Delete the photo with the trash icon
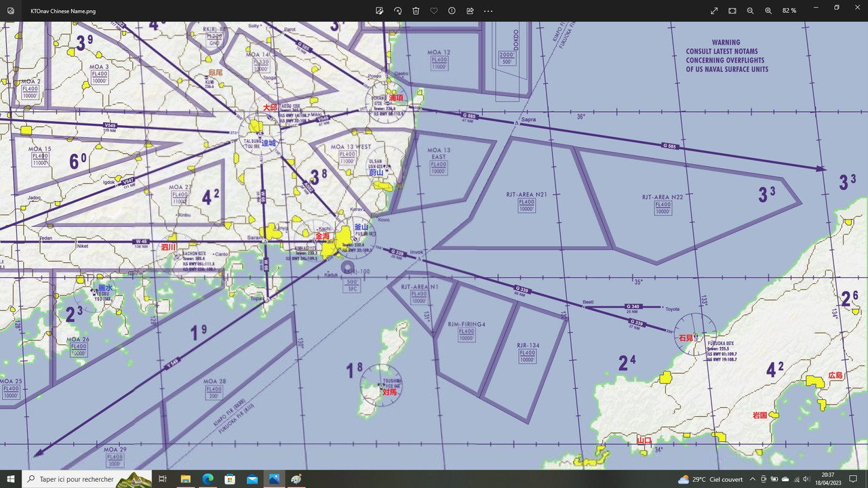The image size is (868, 488). 416,11
